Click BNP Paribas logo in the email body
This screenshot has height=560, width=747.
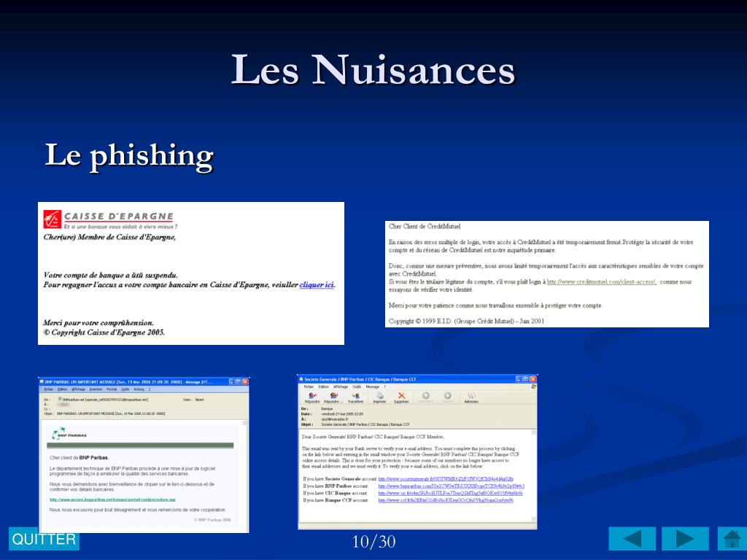(70, 434)
